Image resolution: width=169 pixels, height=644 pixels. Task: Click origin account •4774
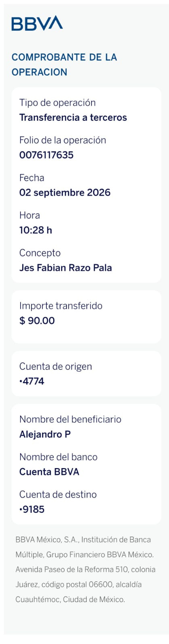(32, 381)
